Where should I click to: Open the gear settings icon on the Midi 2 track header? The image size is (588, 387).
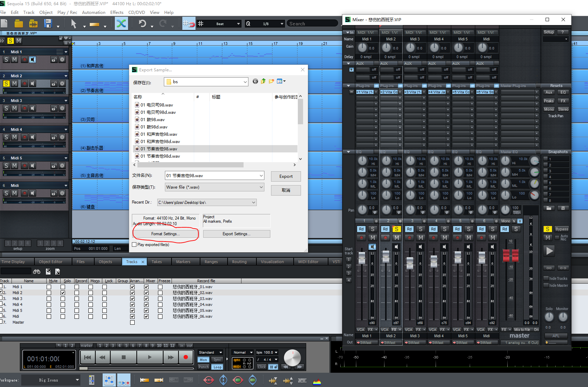(x=62, y=84)
